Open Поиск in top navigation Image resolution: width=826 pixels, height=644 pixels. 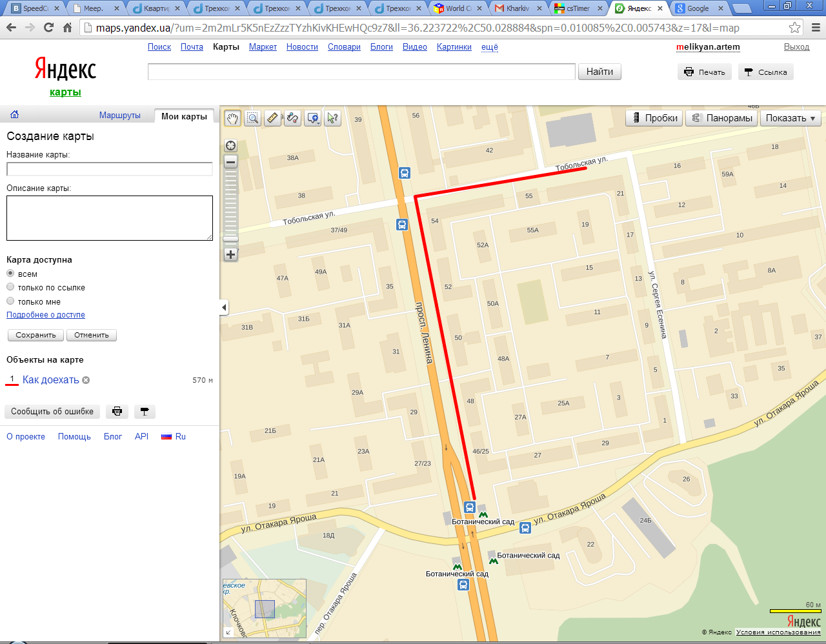click(x=159, y=47)
